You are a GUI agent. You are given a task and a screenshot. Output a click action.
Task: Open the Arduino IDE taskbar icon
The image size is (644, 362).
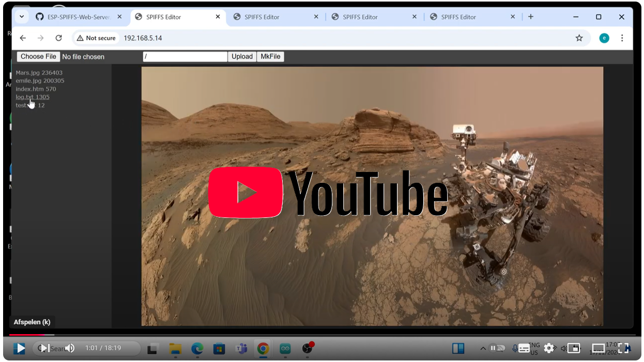click(285, 349)
